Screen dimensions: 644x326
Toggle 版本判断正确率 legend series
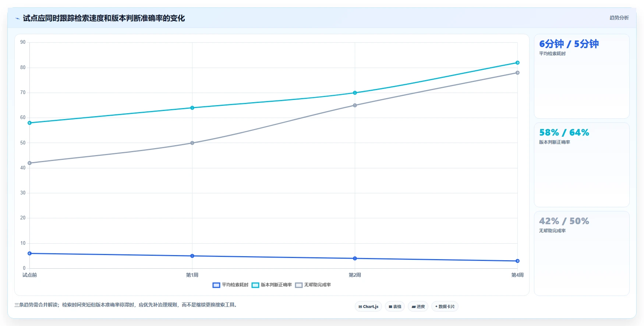coord(272,285)
